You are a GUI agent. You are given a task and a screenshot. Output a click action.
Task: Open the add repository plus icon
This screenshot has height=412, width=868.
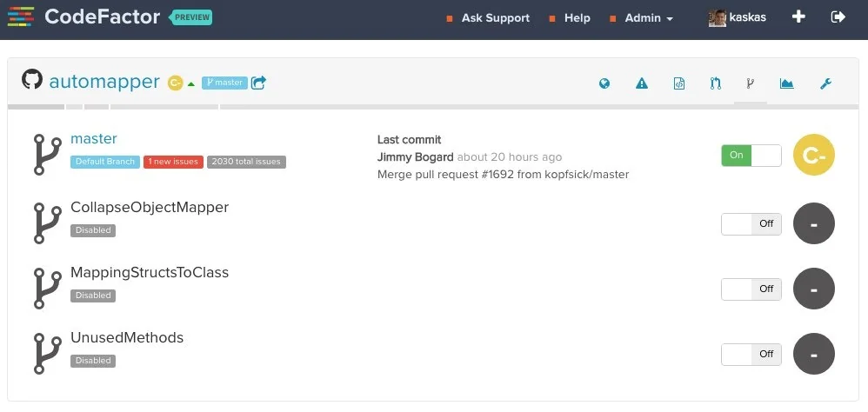798,17
